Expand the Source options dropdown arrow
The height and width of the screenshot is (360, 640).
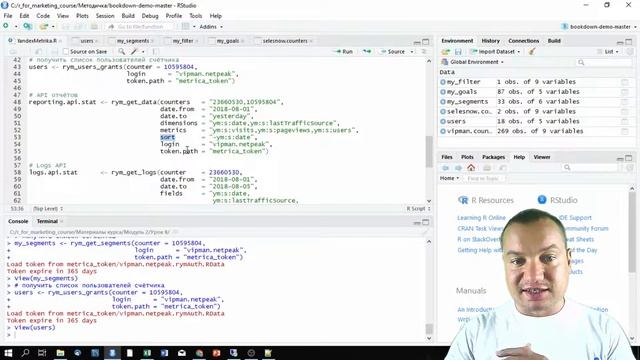(412, 52)
